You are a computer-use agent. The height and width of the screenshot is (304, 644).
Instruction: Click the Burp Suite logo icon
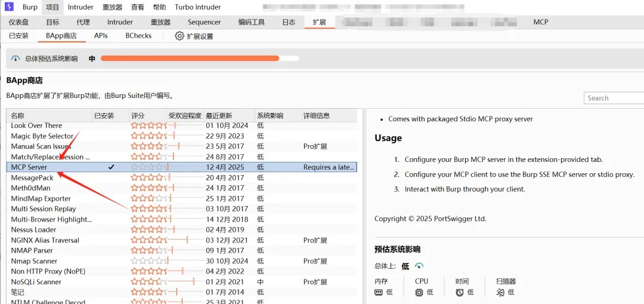pyautogui.click(x=9, y=7)
